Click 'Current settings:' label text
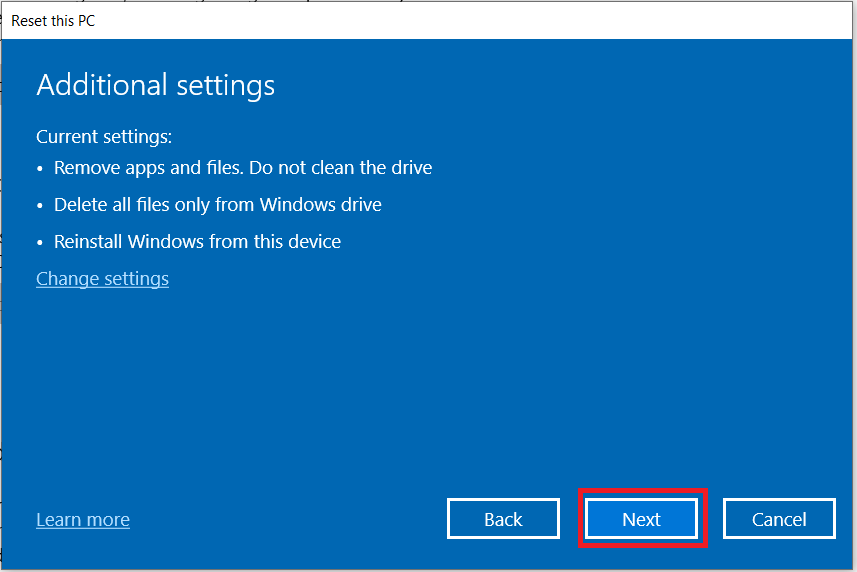 pyautogui.click(x=104, y=136)
